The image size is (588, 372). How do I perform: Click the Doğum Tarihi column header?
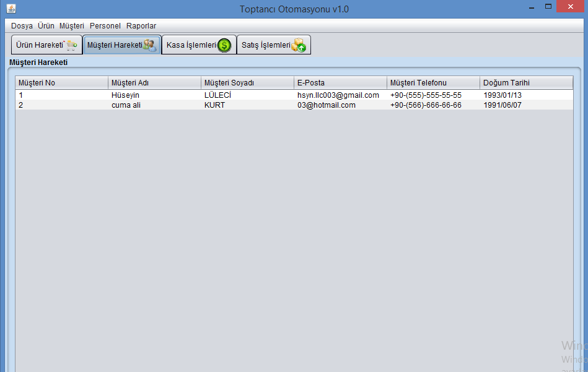coord(526,83)
